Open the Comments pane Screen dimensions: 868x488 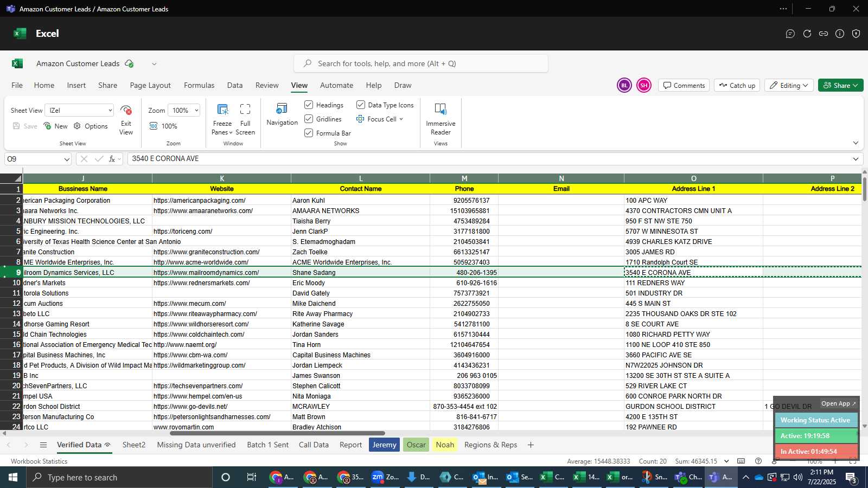(x=684, y=85)
